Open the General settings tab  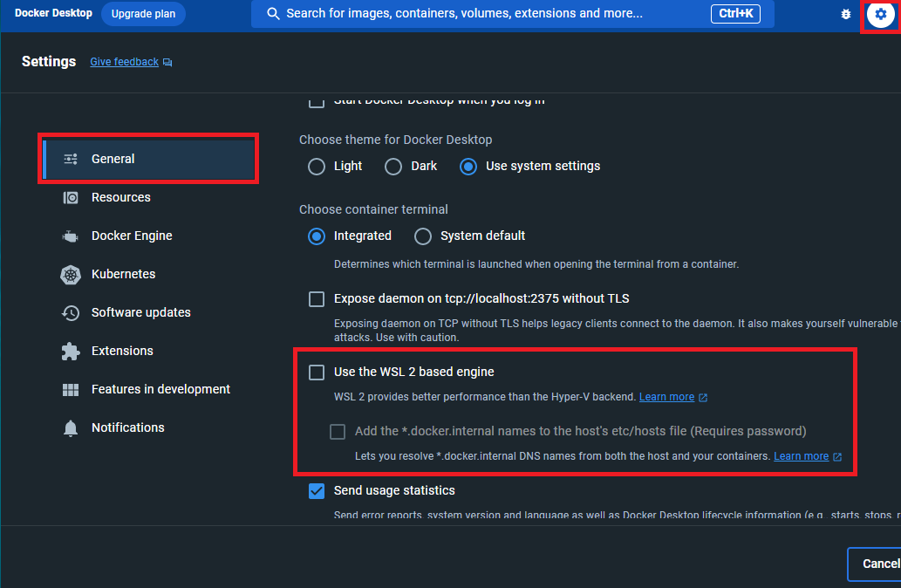[149, 160]
